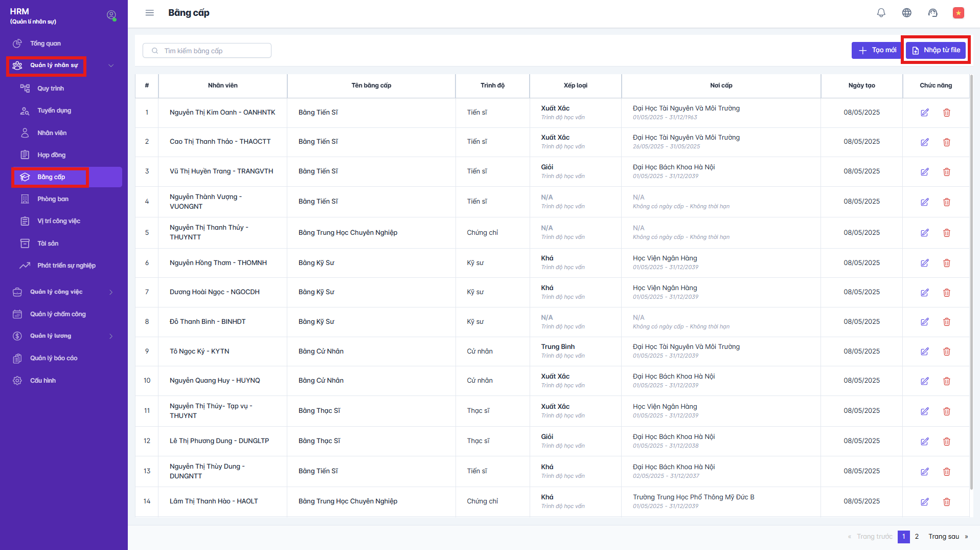Go to page 2 of results
The height and width of the screenshot is (550, 980).
pyautogui.click(x=917, y=536)
